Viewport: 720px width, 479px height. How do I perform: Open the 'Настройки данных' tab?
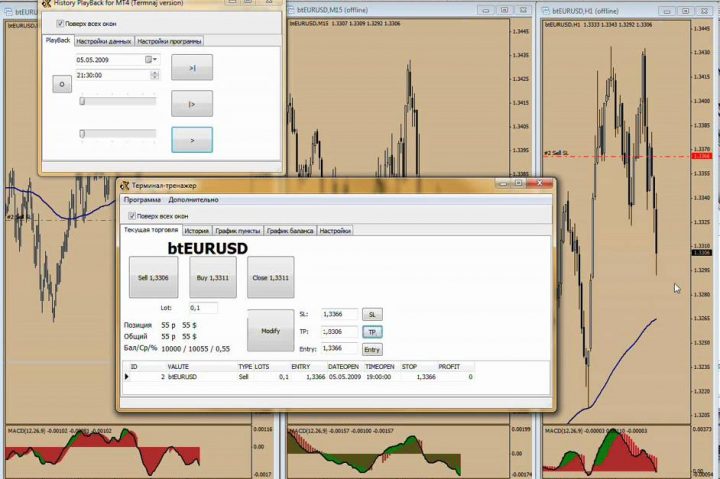pos(103,41)
